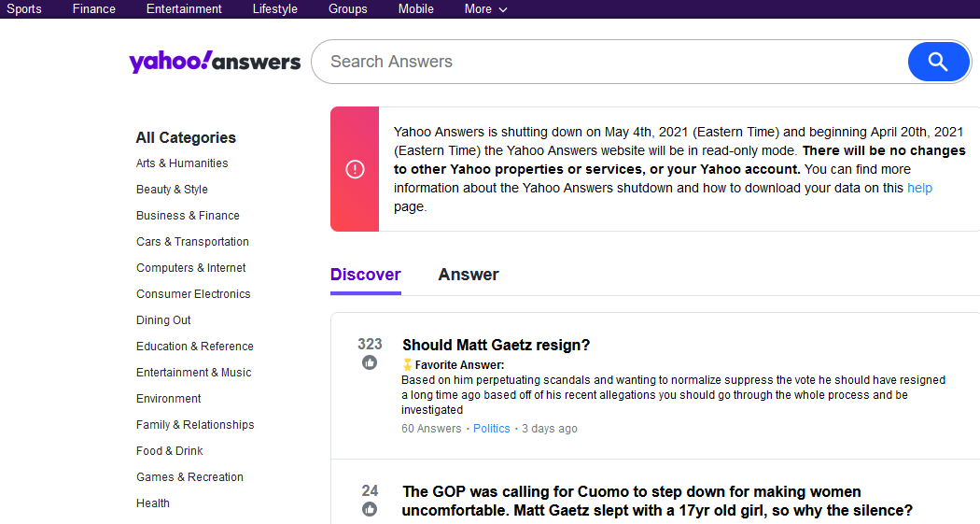
Task: Click the Yahoo Answers logo
Action: tap(215, 62)
